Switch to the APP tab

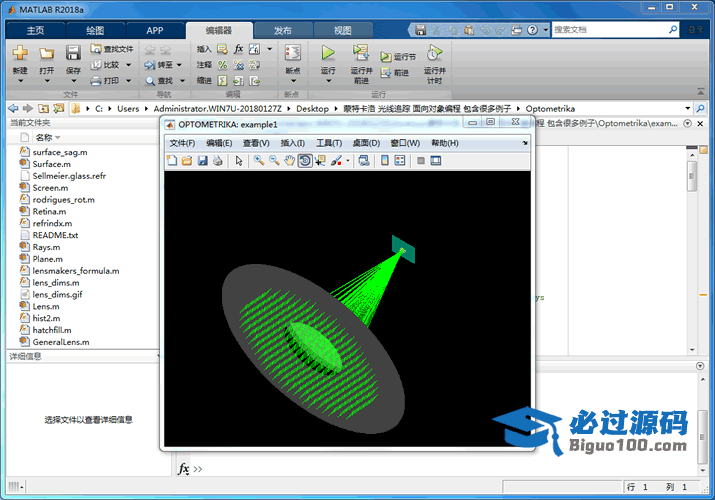click(x=155, y=31)
